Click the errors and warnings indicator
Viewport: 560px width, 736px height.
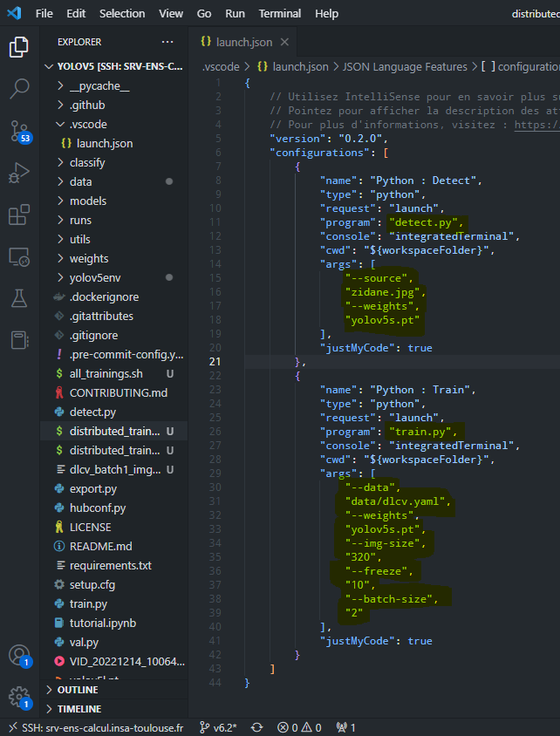coord(299,727)
